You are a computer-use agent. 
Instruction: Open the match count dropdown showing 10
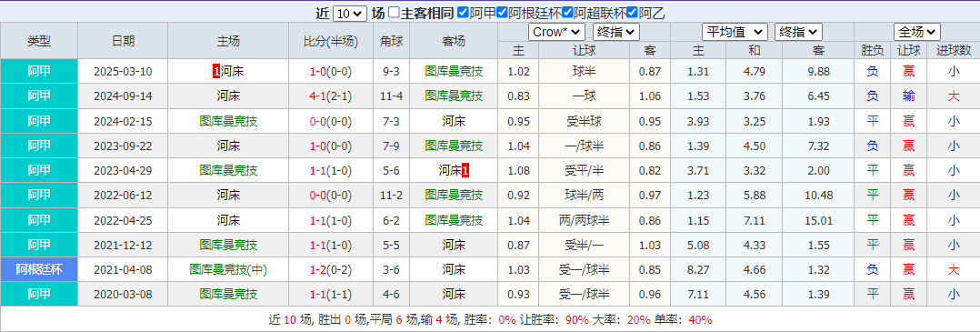[349, 13]
